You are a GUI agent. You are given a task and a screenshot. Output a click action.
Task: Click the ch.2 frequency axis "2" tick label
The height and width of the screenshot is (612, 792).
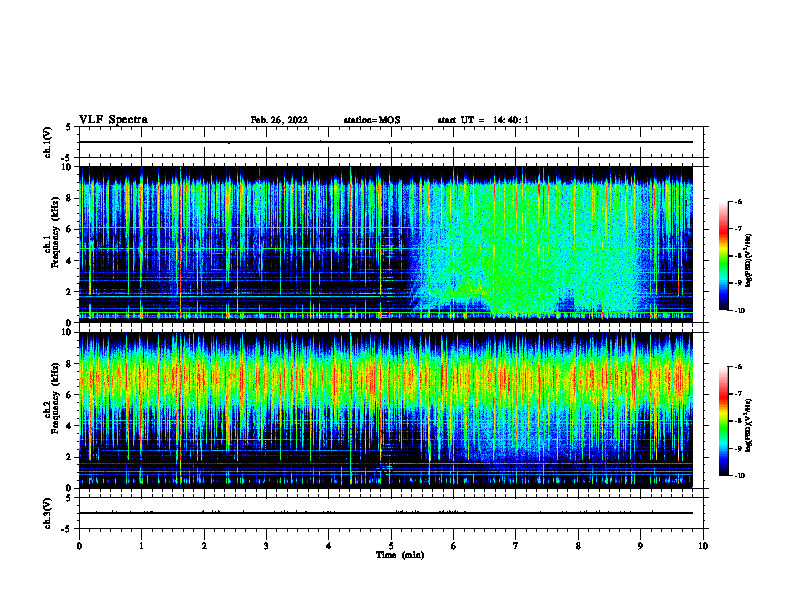click(x=69, y=457)
